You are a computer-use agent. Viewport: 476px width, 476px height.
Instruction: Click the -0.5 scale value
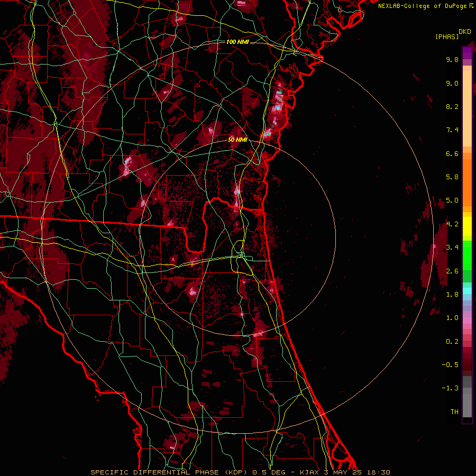(450, 365)
